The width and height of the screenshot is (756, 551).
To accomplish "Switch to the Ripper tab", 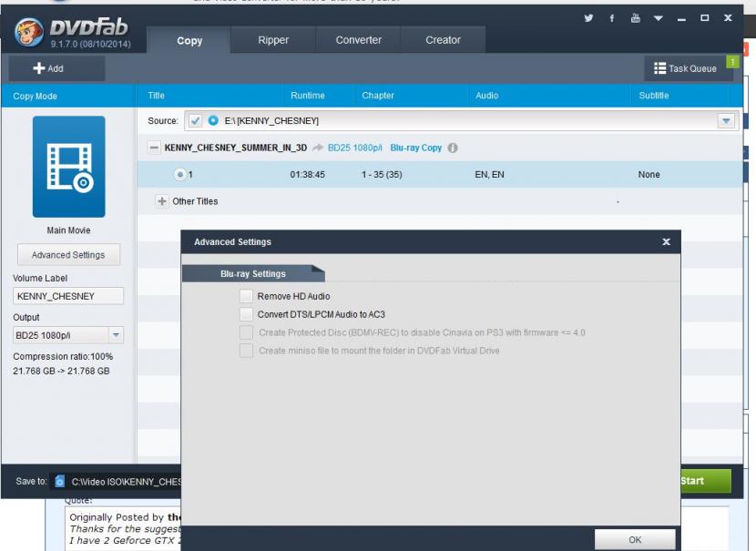I will 273,40.
